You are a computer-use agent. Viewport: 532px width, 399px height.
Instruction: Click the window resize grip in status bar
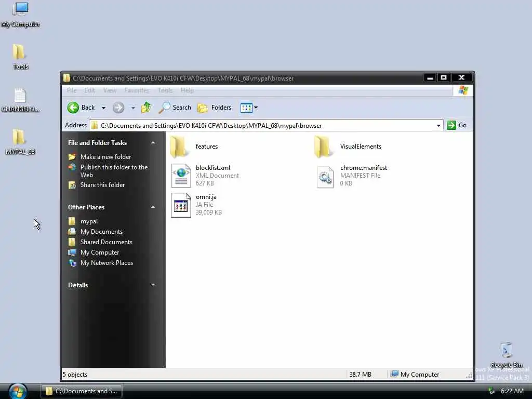[x=469, y=375]
